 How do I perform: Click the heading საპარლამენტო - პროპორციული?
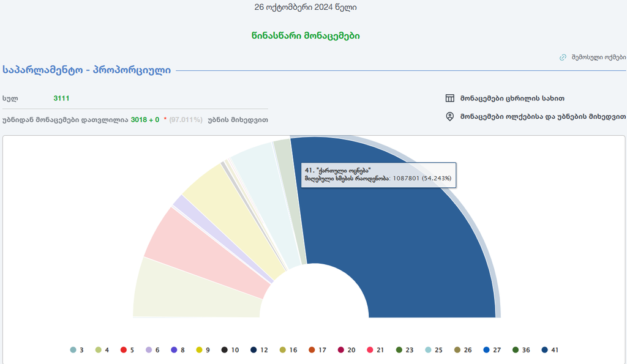[87, 70]
